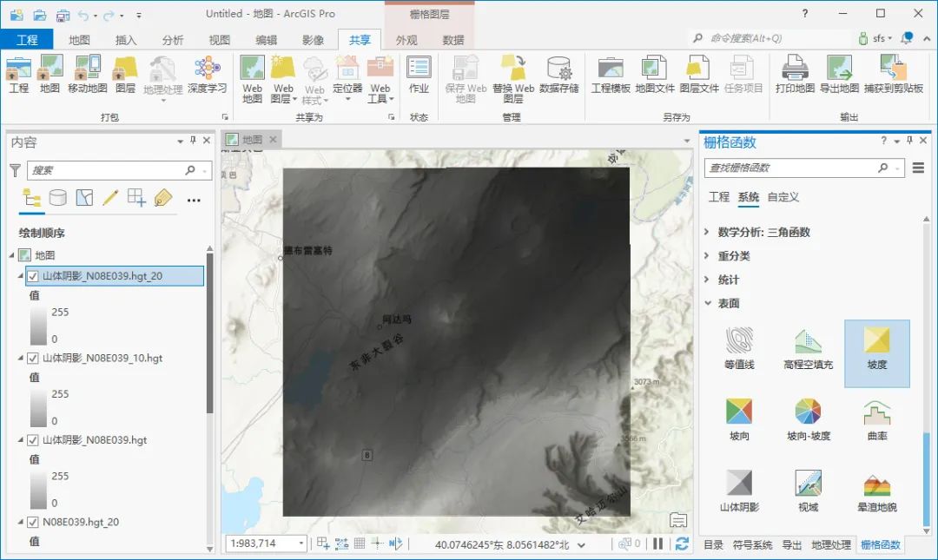Open raster functions pane menu button

918,168
